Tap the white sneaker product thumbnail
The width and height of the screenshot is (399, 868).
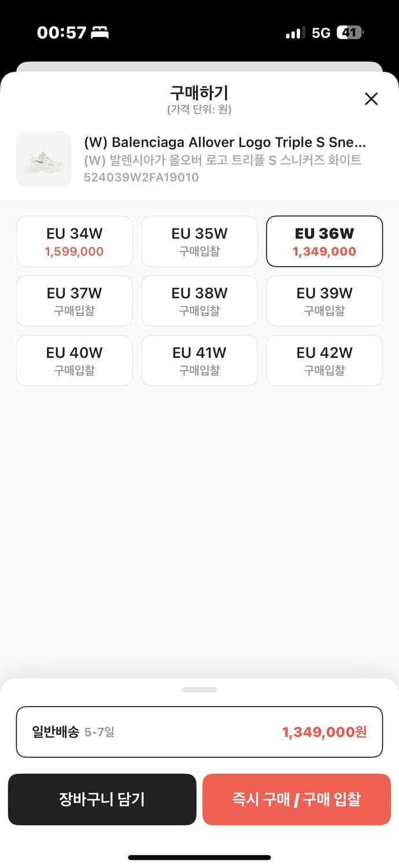pyautogui.click(x=43, y=159)
